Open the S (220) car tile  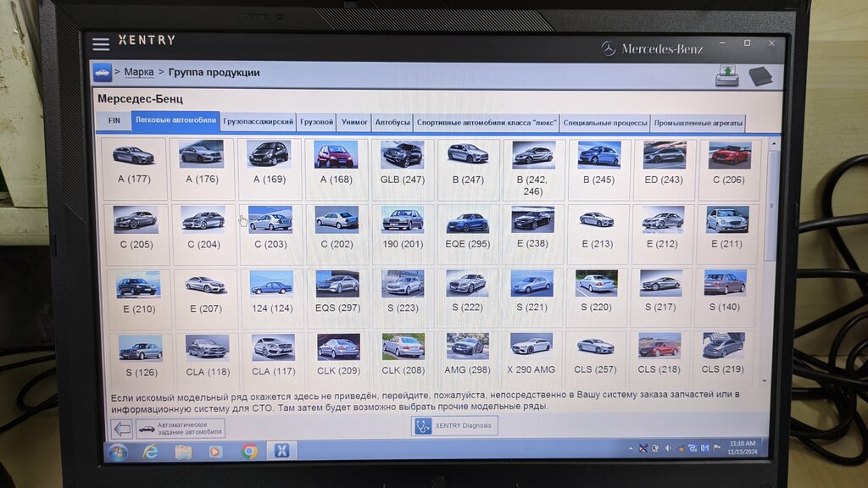(596, 297)
